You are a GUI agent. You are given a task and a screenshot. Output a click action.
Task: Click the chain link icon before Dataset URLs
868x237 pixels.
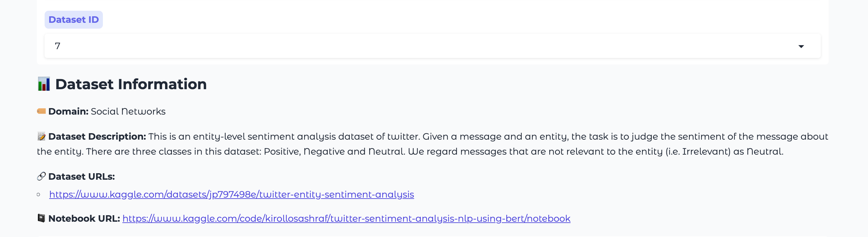(x=41, y=176)
